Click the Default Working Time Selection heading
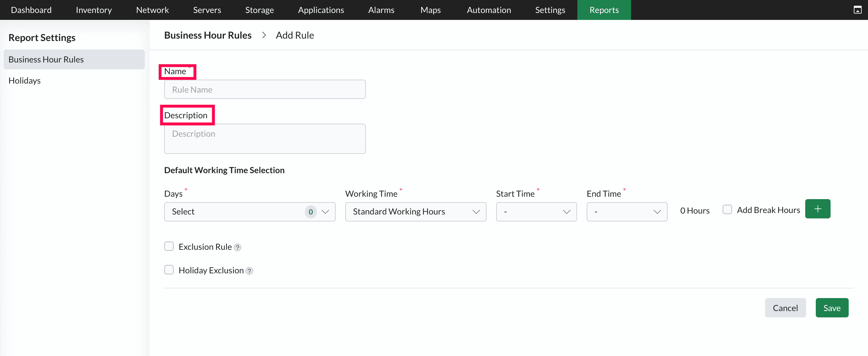 [224, 170]
